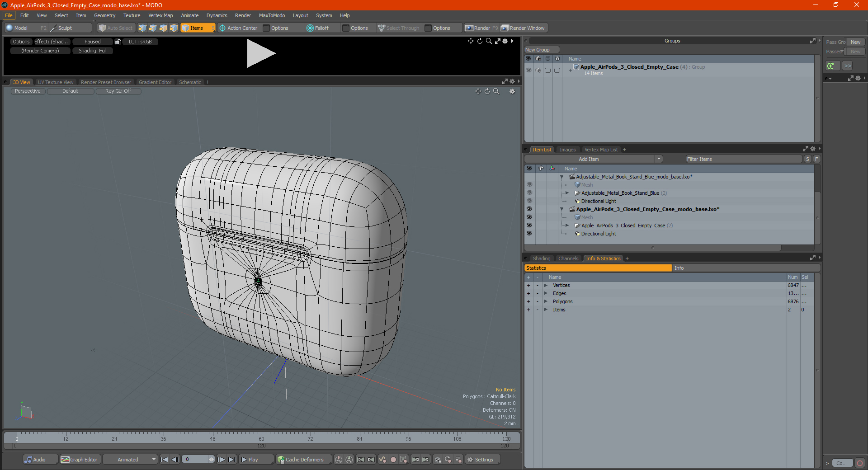Open 3D viewport gear settings
The width and height of the screenshot is (868, 470).
coord(512,91)
